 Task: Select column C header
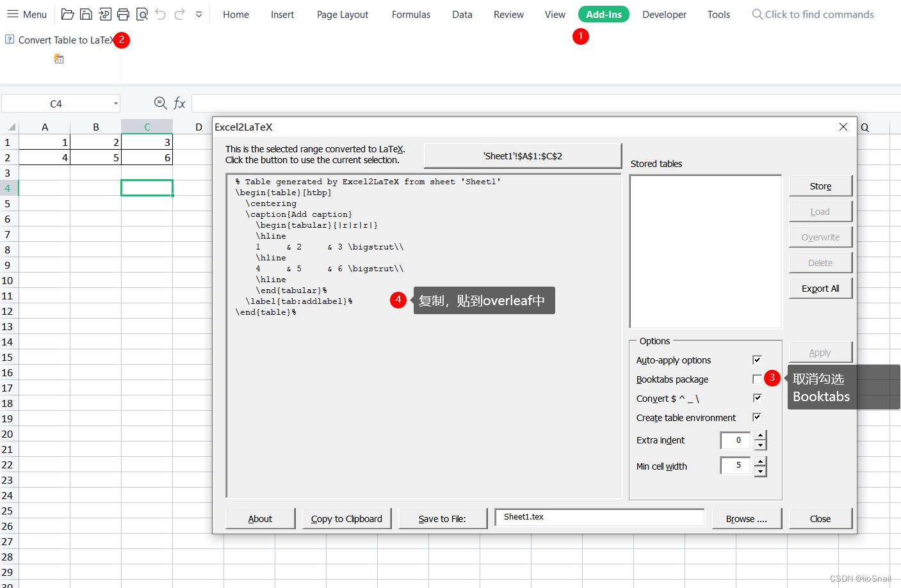(147, 127)
